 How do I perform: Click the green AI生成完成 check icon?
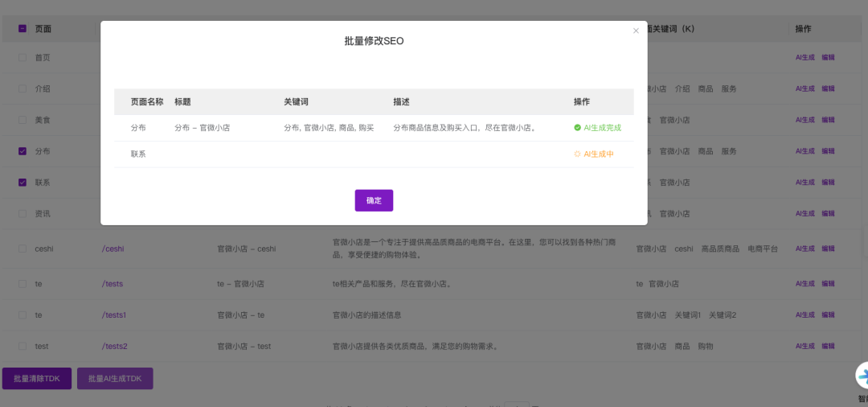pyautogui.click(x=577, y=128)
